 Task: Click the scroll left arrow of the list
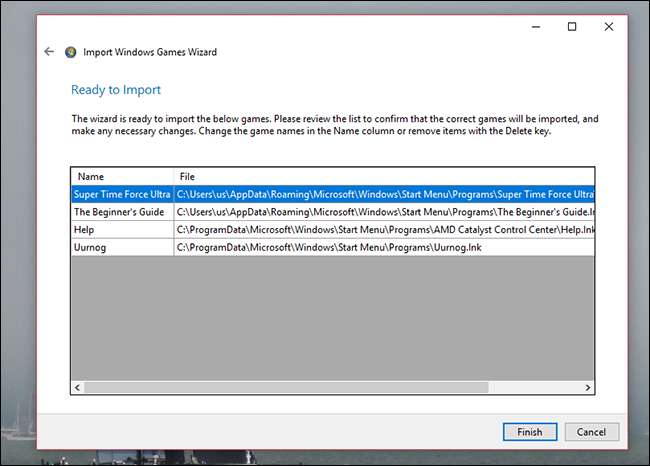(x=78, y=387)
